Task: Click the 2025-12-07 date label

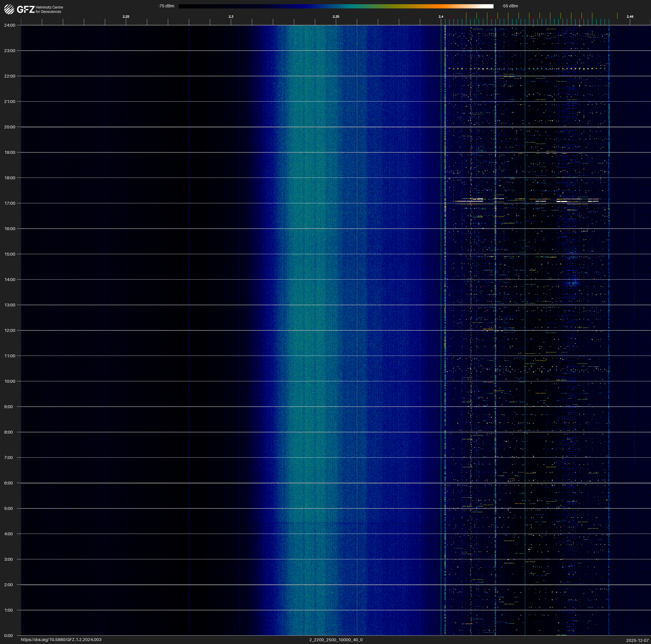Action: coord(637,640)
